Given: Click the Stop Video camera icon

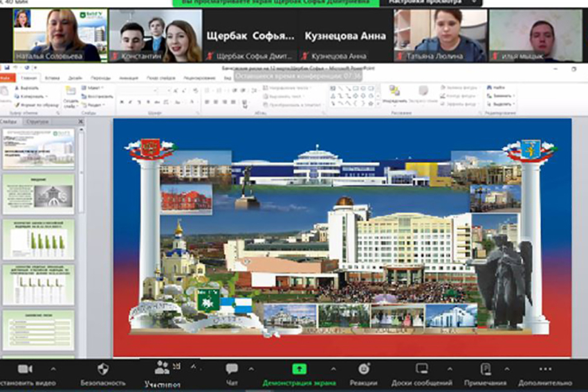Looking at the screenshot, I should 25,368.
